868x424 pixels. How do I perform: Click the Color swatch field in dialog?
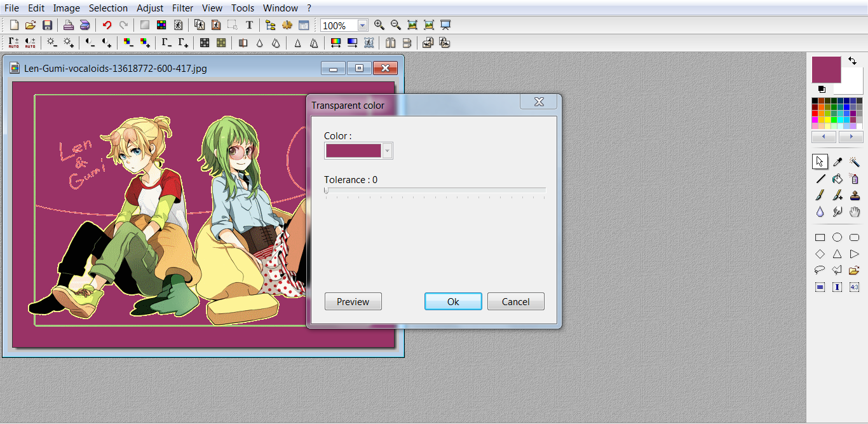tap(353, 151)
